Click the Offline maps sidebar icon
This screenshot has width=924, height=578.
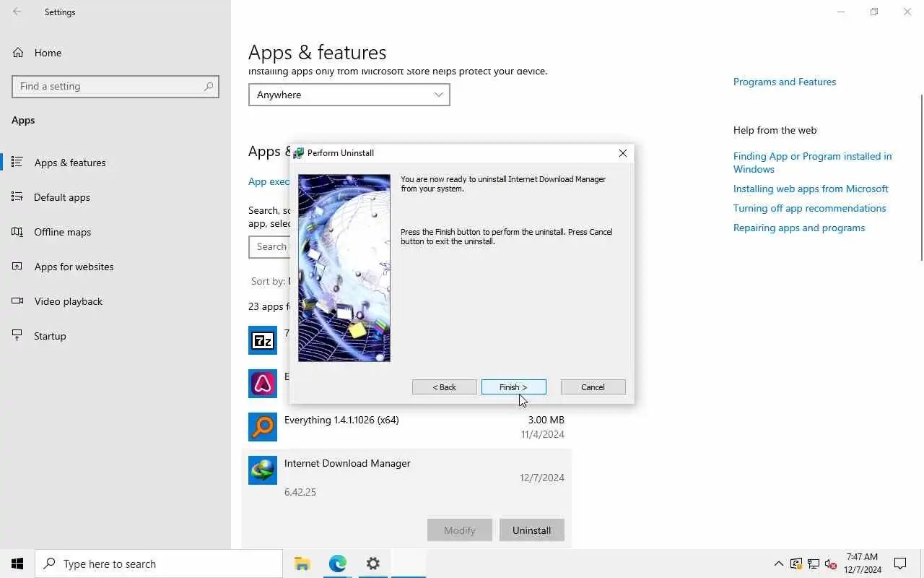pyautogui.click(x=17, y=232)
